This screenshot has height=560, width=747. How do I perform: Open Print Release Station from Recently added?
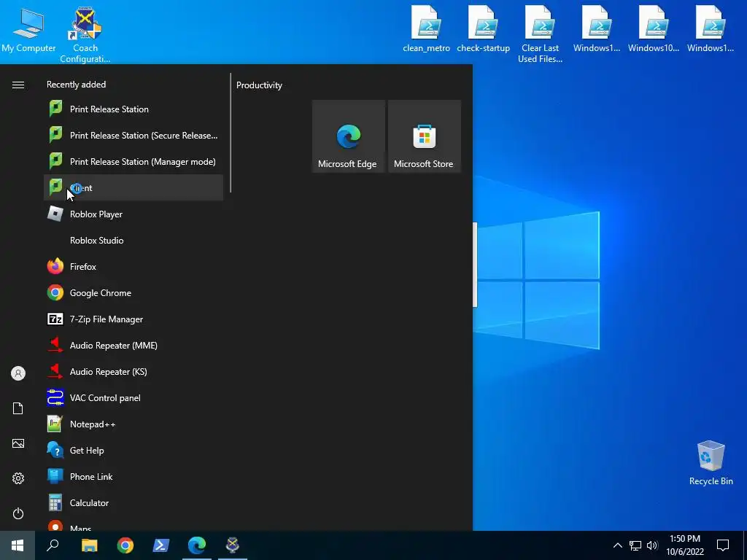(133, 109)
